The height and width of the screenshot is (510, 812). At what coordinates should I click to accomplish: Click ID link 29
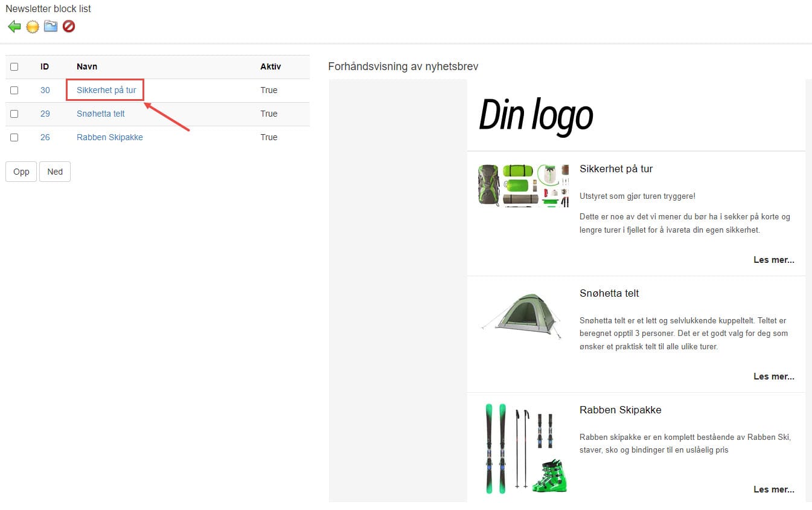(x=45, y=114)
